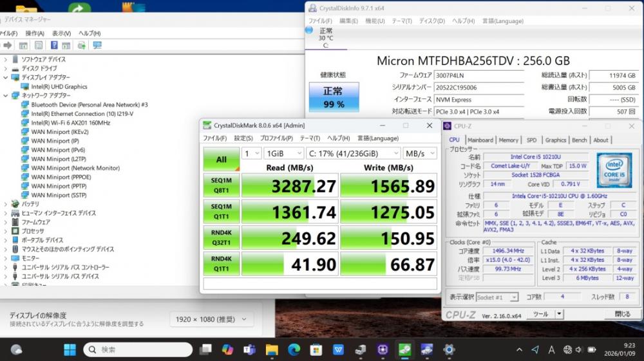Open Microsoft Store from the taskbar
The width and height of the screenshot is (644, 361).
click(316, 349)
